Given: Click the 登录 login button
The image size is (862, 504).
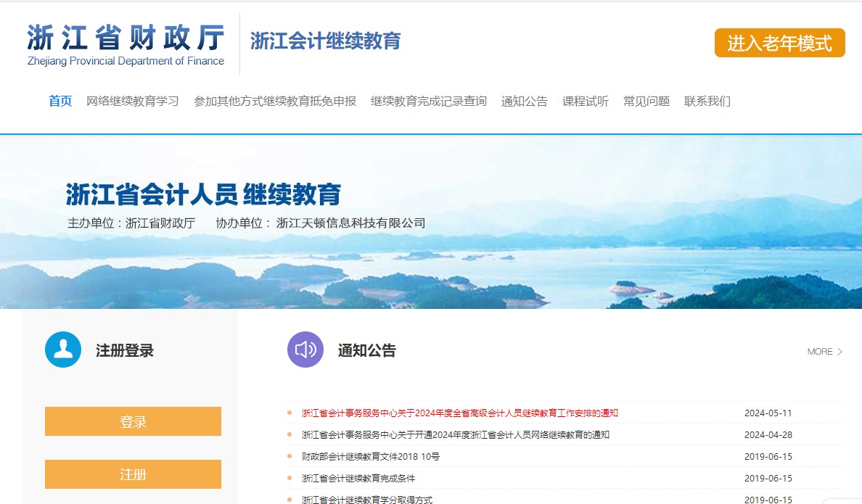Looking at the screenshot, I should 133,421.
